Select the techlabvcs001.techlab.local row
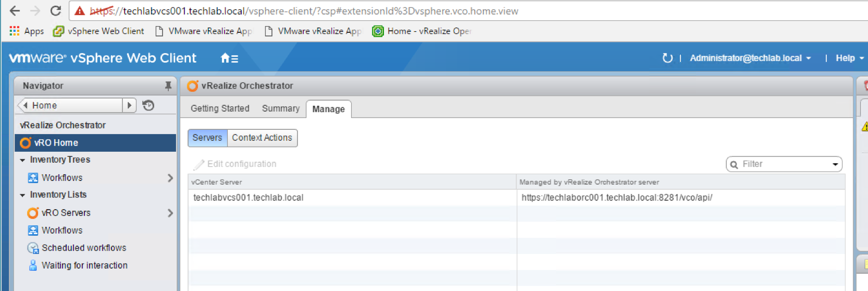Screen dimensions: 868x291 pyautogui.click(x=516, y=198)
